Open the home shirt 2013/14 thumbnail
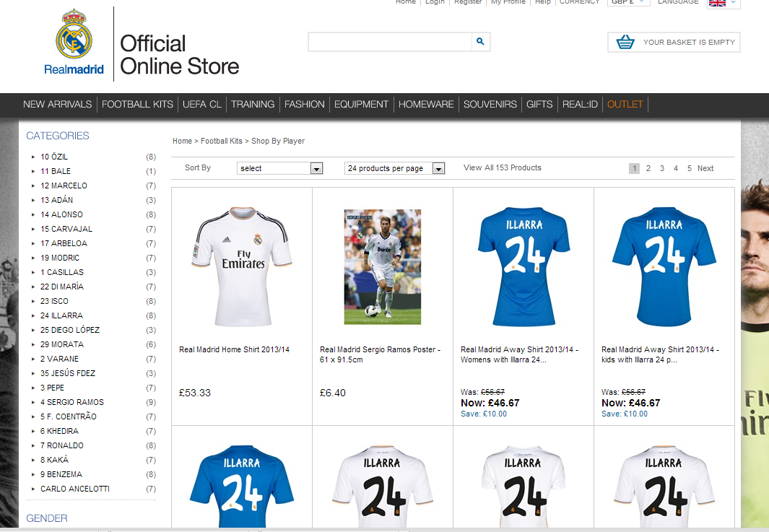Image resolution: width=769 pixels, height=532 pixels. tap(242, 266)
